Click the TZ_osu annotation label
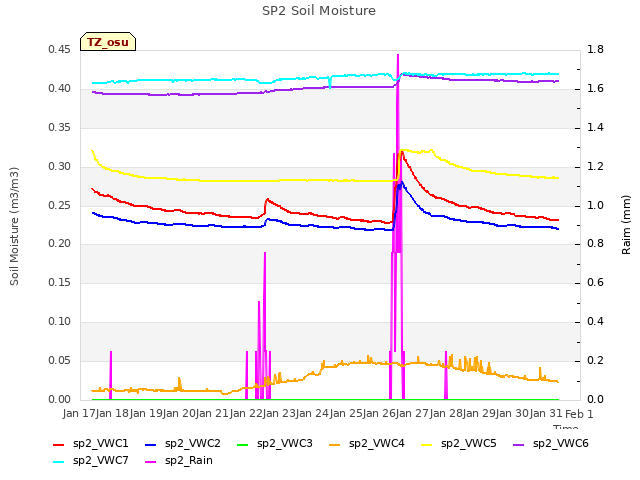The width and height of the screenshot is (640, 480). 108,42
